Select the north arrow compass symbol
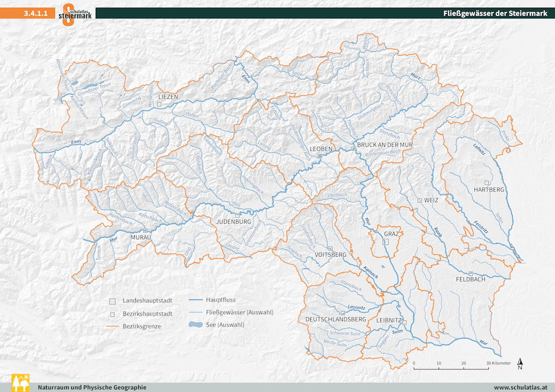This screenshot has width=555, height=392. click(520, 364)
